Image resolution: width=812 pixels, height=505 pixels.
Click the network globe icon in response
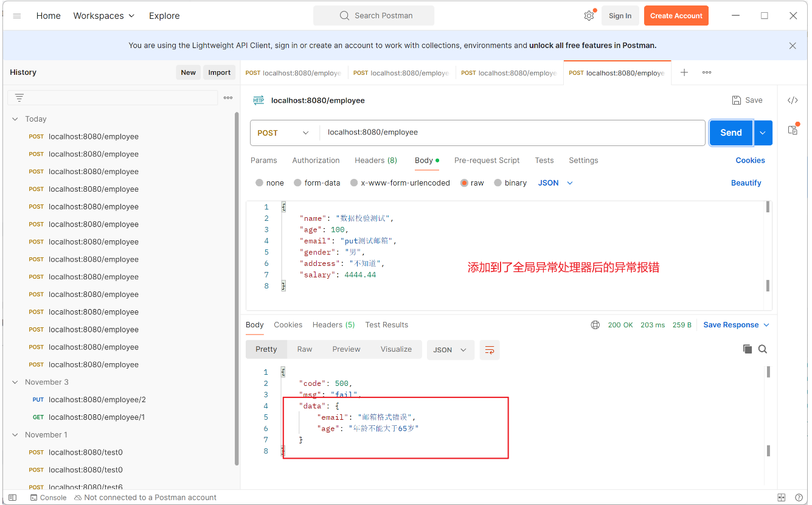pos(595,325)
